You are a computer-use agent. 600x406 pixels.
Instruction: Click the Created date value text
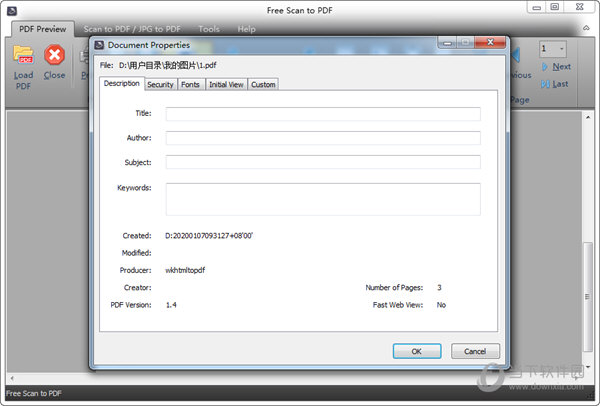(x=209, y=236)
